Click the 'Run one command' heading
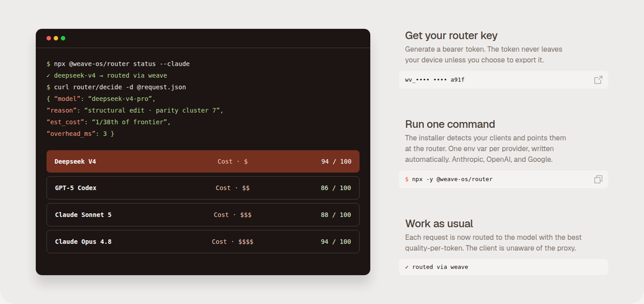The image size is (644, 304). [x=450, y=124]
